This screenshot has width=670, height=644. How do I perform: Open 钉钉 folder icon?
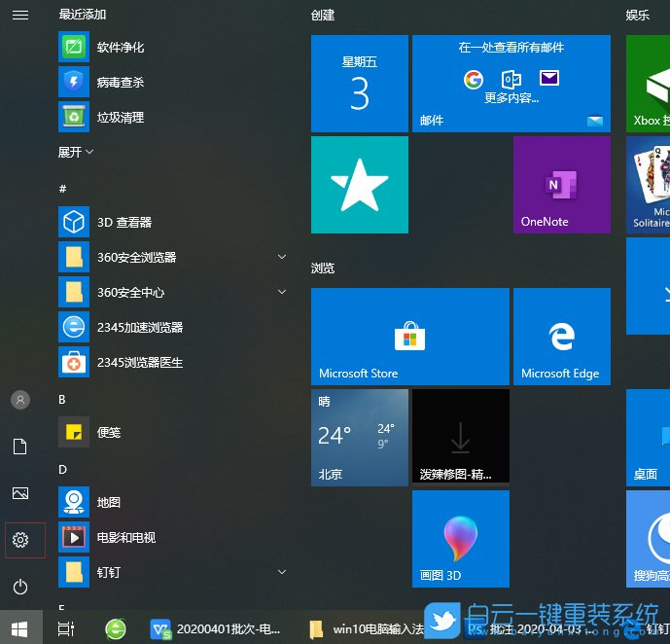click(x=74, y=572)
